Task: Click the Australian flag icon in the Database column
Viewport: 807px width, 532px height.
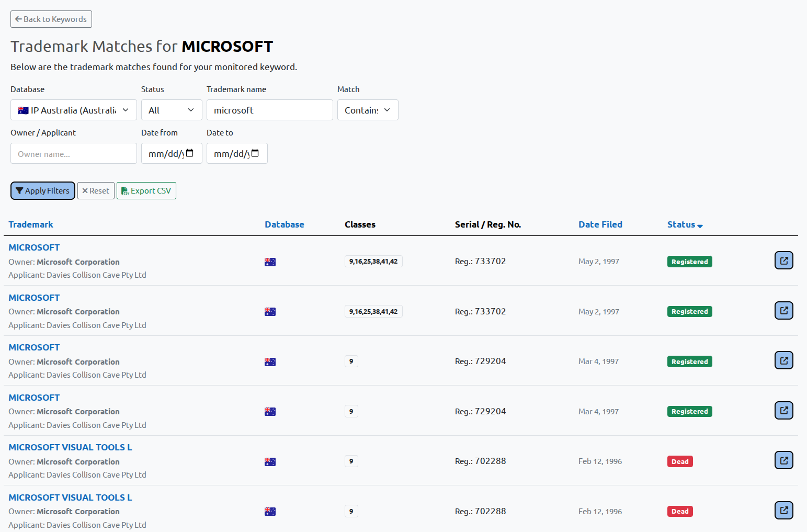Action: click(270, 262)
